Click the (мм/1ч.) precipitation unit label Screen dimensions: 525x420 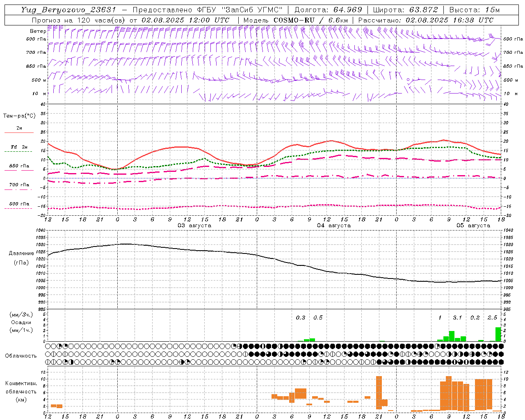point(21,330)
